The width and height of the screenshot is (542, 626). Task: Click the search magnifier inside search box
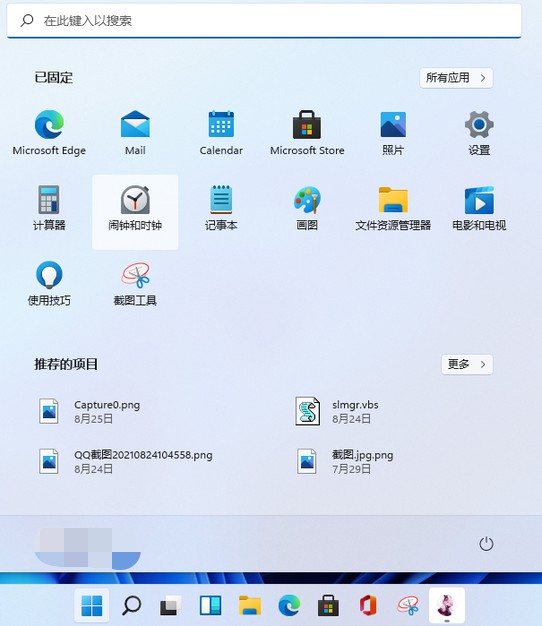click(27, 20)
